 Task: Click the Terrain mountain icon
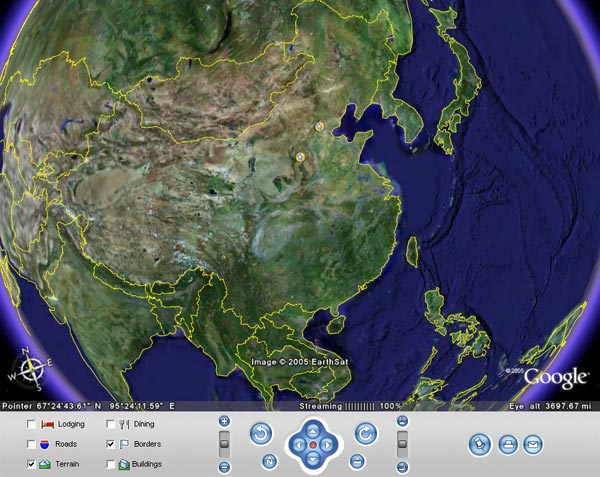pyautogui.click(x=45, y=464)
